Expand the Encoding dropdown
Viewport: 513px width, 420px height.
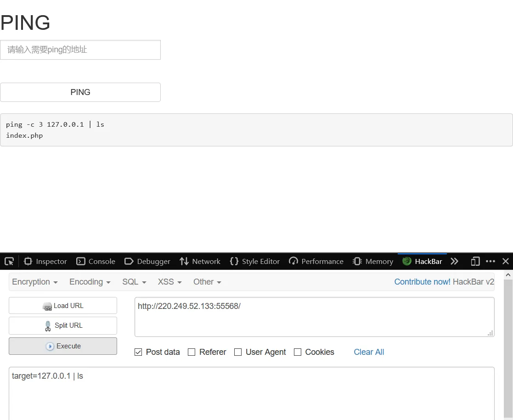pyautogui.click(x=90, y=282)
